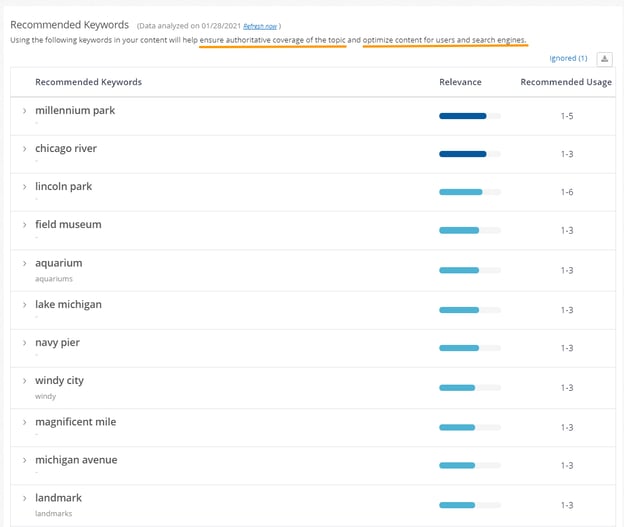Click the michigan avenue relevance bar
Viewport: 624px width, 527px height.
tap(470, 466)
